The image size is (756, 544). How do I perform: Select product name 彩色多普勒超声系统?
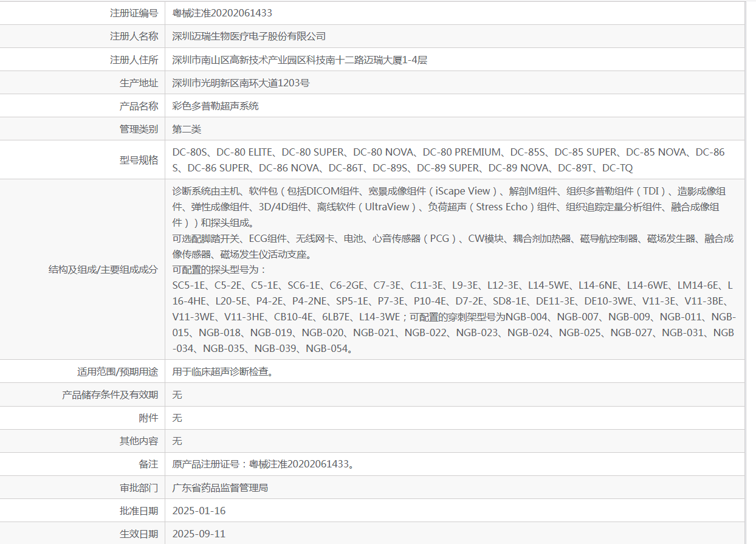216,106
